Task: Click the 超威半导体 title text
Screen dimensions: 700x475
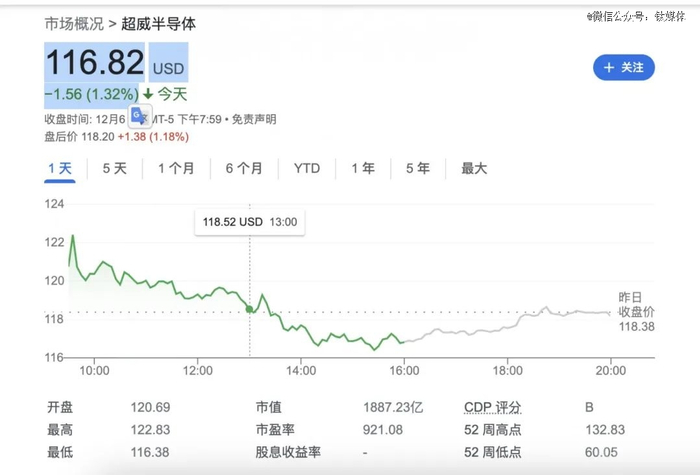Action: pyautogui.click(x=158, y=24)
